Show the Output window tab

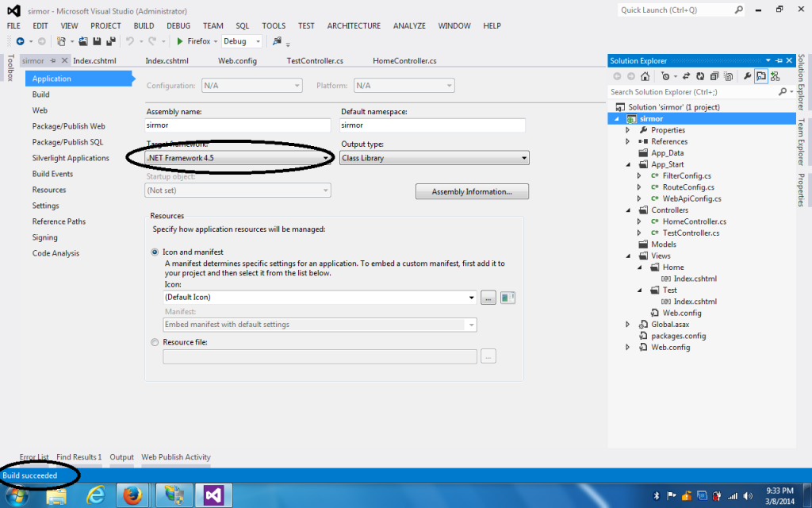[x=121, y=457]
